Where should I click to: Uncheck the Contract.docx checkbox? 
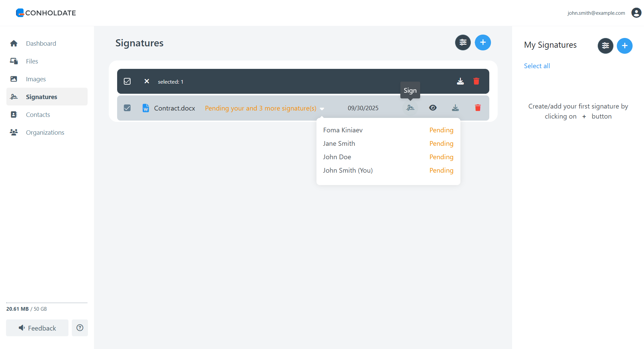127,108
